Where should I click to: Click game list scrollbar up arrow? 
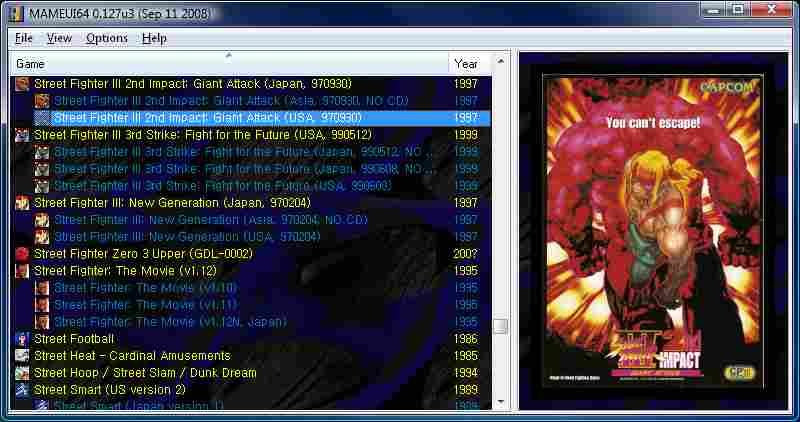pyautogui.click(x=501, y=61)
